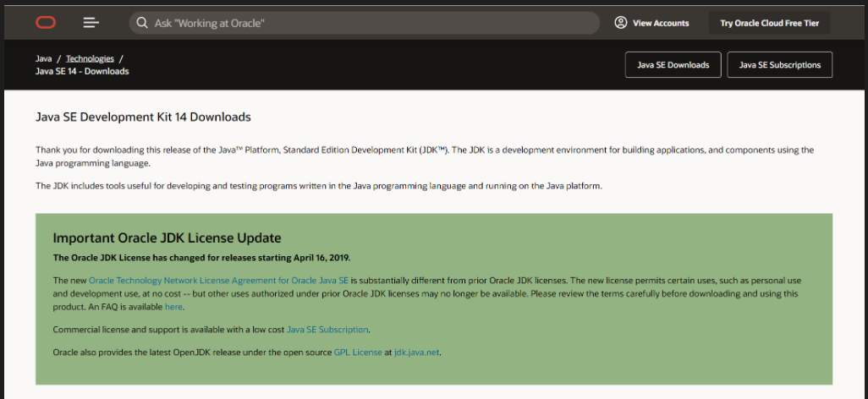868x399 pixels.
Task: Click Try Oracle Cloud Free Tier button
Action: click(769, 23)
